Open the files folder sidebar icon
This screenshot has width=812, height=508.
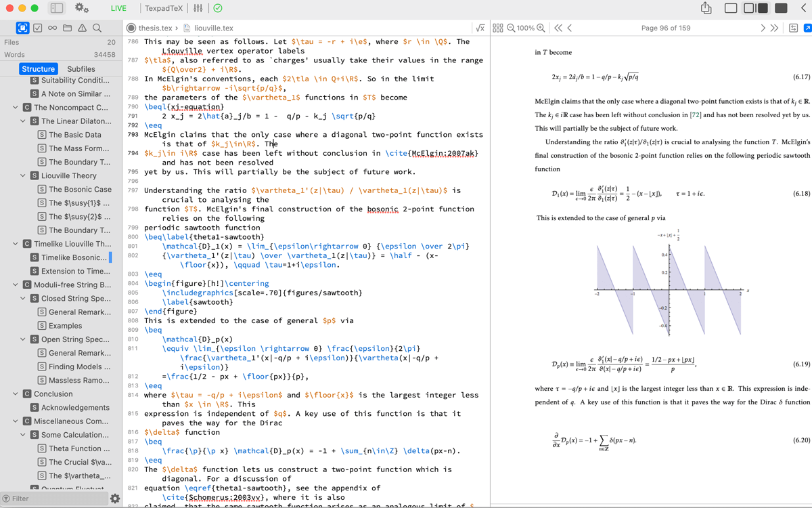[x=67, y=28]
